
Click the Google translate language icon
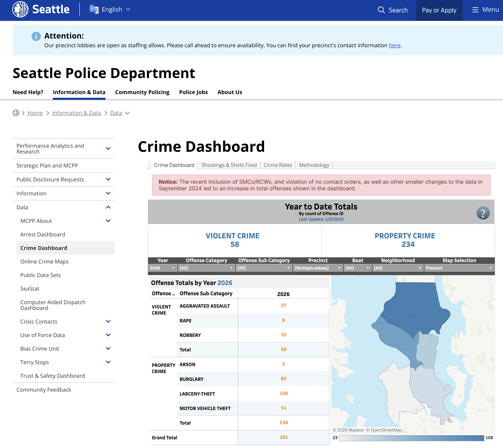[94, 9]
